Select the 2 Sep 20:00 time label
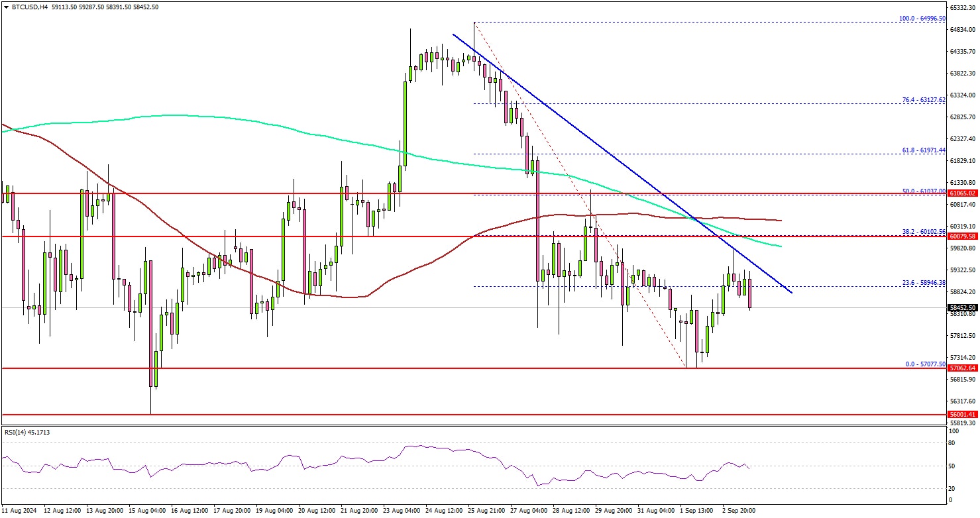 (739, 511)
